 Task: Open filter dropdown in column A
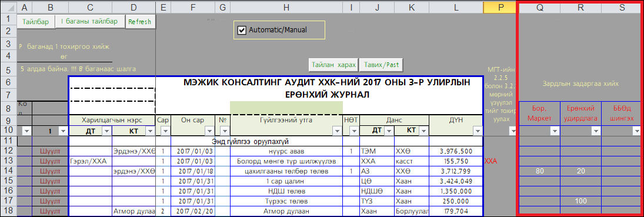(26, 131)
